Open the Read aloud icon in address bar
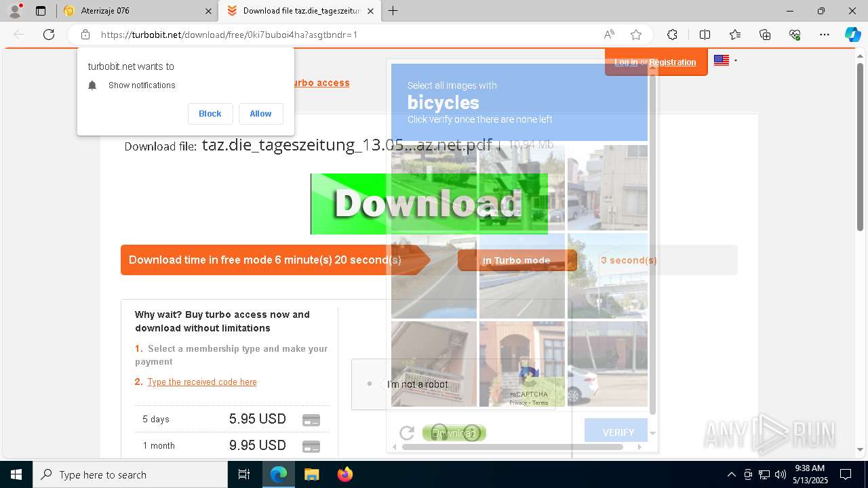Screen dimensions: 868x488 (609, 35)
